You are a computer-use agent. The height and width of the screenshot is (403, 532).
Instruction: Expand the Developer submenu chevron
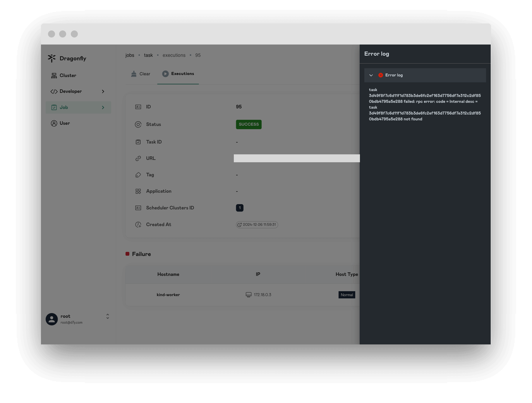pyautogui.click(x=103, y=91)
